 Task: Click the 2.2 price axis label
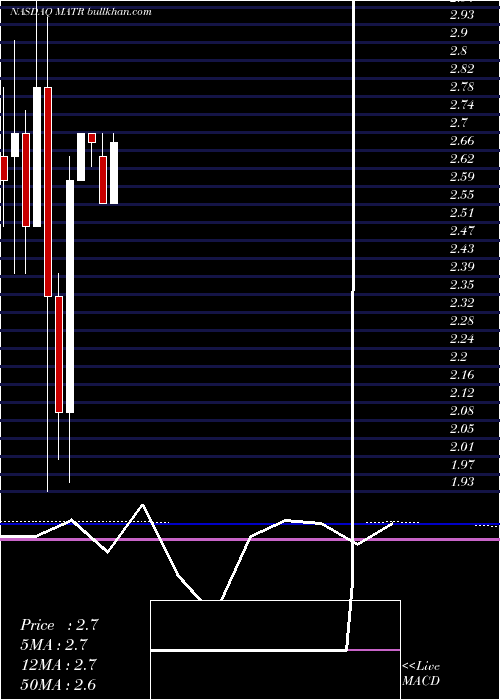pyautogui.click(x=458, y=357)
